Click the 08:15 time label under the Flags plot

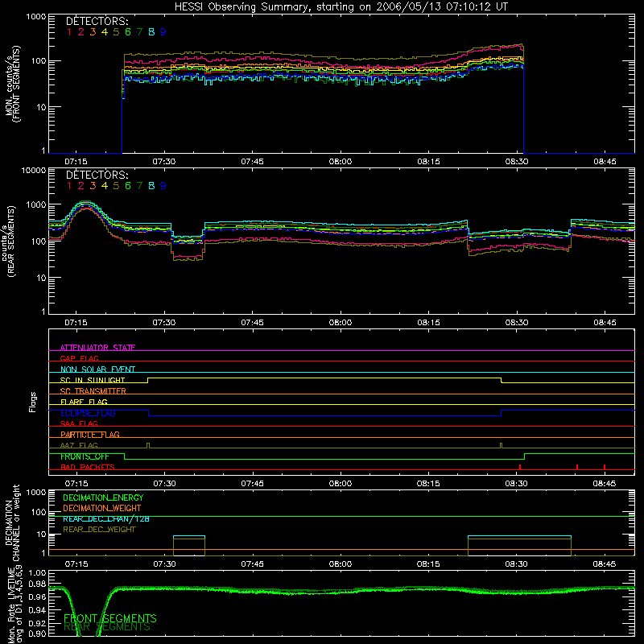(428, 484)
